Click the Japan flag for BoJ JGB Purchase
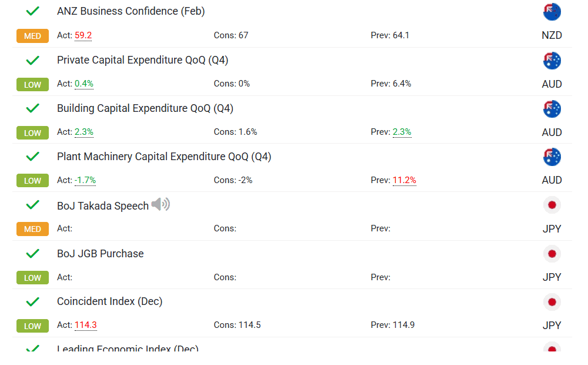Viewport: 588px width, 365px height. pos(552,254)
